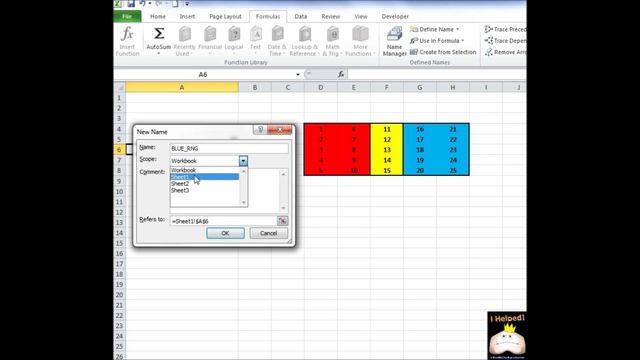Click the Refers to input field
This screenshot has width=640, height=360.
(x=223, y=221)
